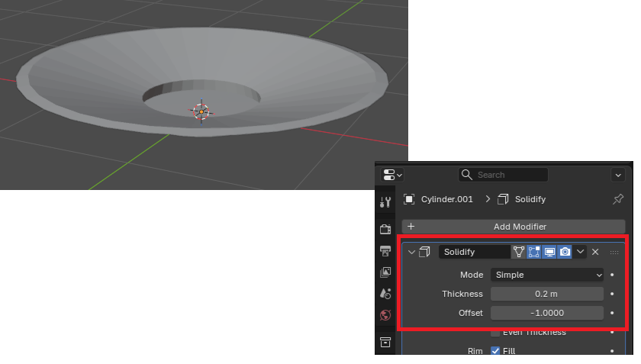Toggle Solidify render visibility
Screen dimensions: 641x364
click(x=565, y=252)
